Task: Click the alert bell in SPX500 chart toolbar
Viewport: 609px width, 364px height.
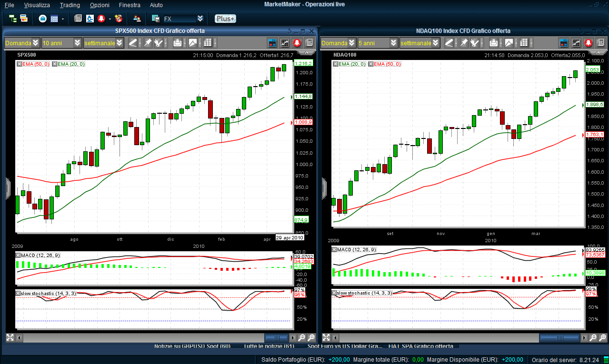Action: click(297, 43)
